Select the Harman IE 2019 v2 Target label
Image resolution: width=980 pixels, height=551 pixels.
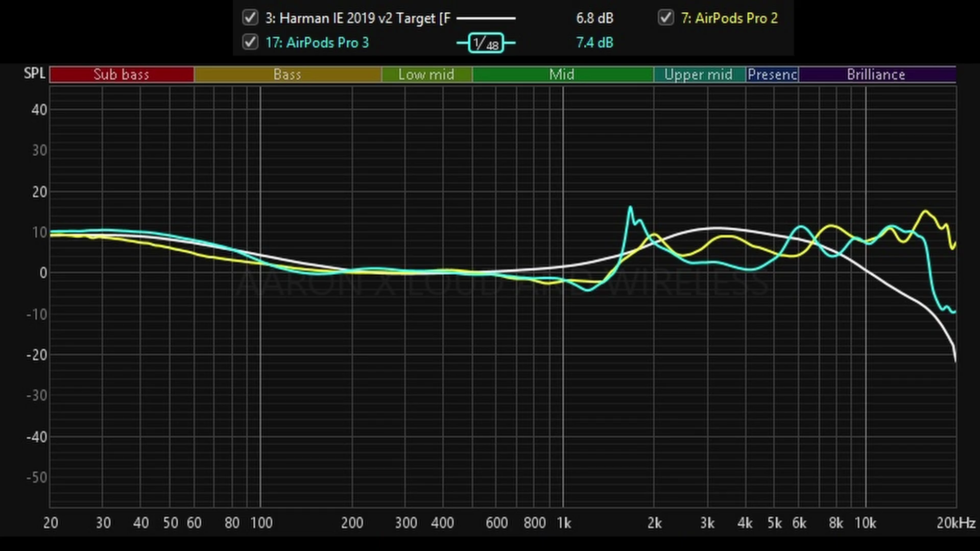coord(357,18)
